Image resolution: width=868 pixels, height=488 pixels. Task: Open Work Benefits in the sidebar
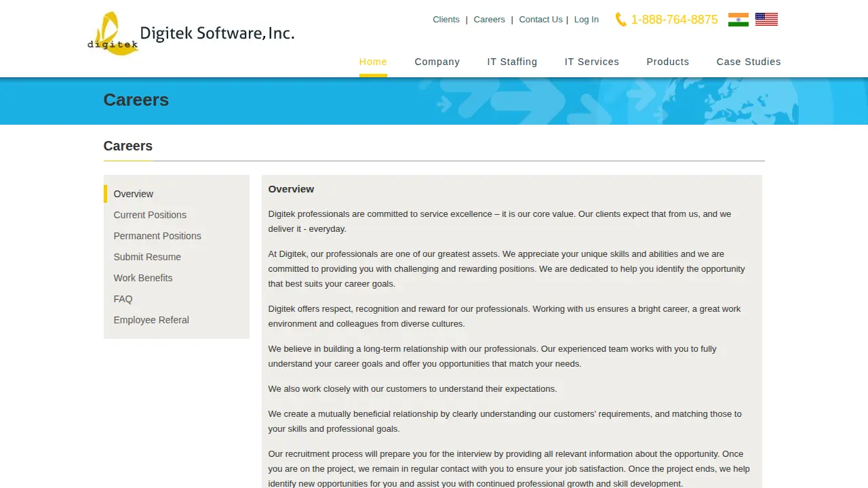[143, 278]
